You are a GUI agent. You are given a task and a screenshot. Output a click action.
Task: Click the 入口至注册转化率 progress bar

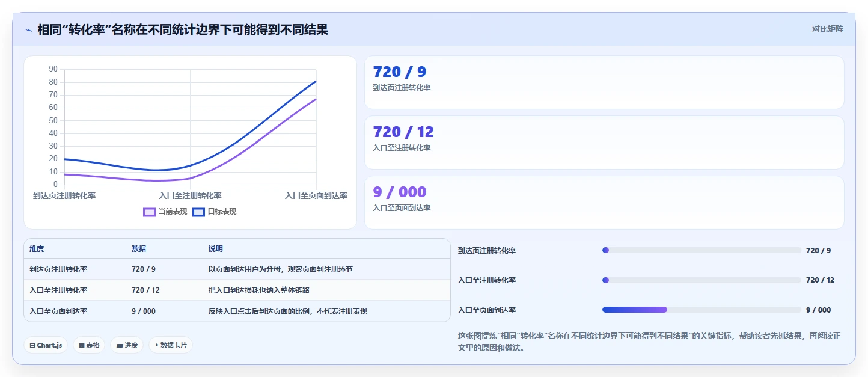click(x=701, y=280)
